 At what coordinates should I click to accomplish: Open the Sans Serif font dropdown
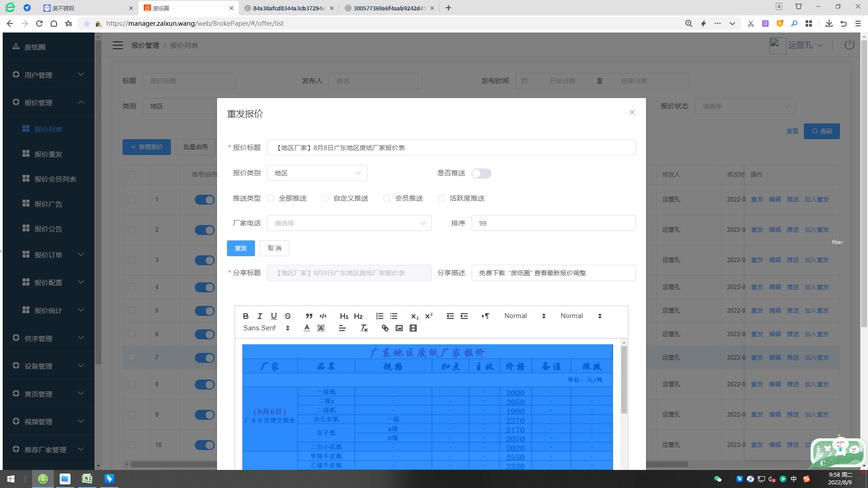(266, 328)
